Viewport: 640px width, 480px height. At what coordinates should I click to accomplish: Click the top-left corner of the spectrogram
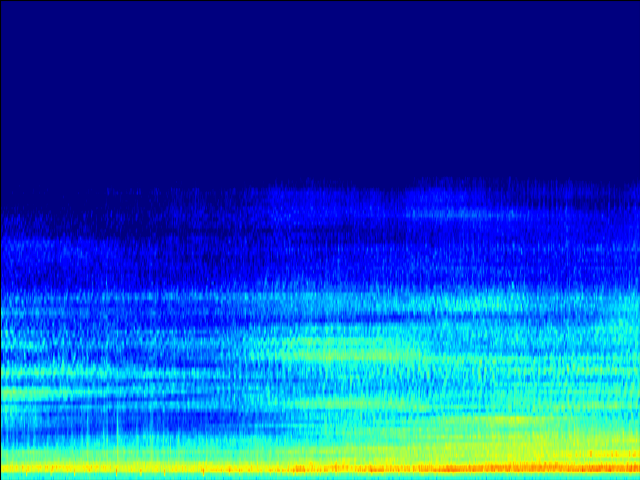(2, 2)
